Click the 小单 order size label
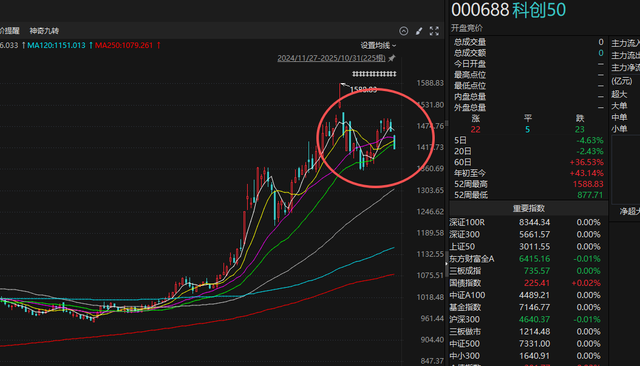This screenshot has width=640, height=366. 619,129
